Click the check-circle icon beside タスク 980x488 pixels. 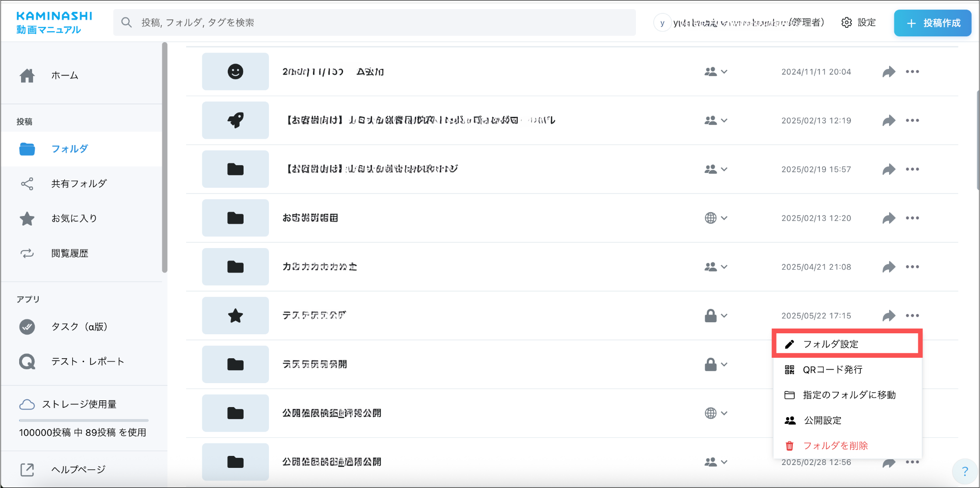tap(27, 327)
